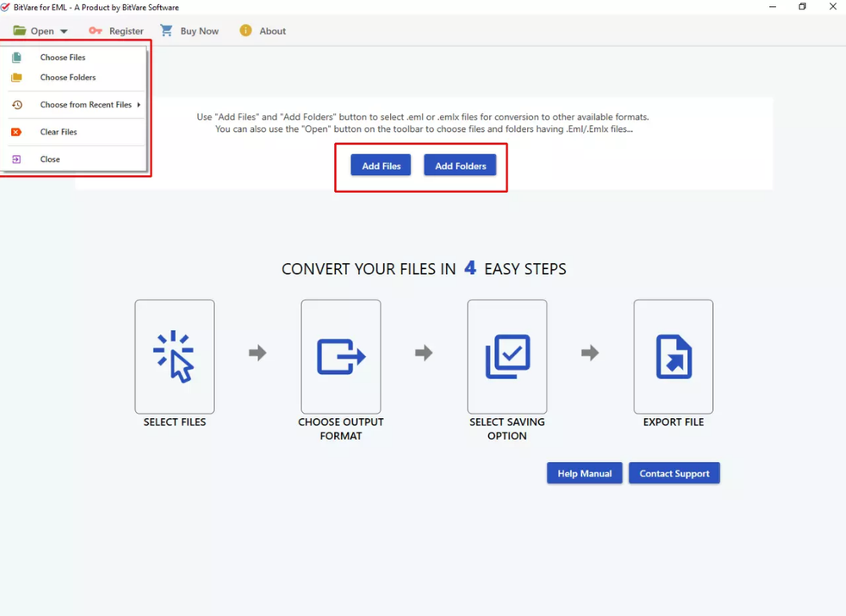Click the CONVERT YOUR FILES IN 4 EASY STEPS heading

pyautogui.click(x=424, y=268)
